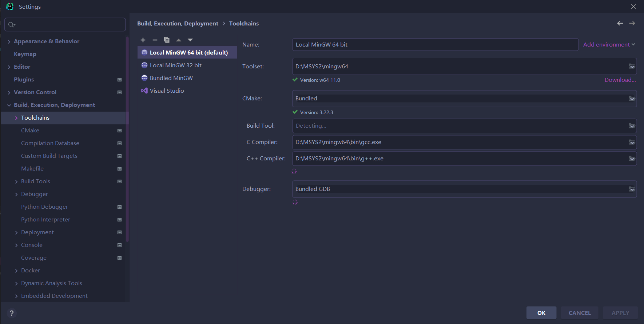Click the project-level icon beside Version Control
644x324 pixels.
pyautogui.click(x=119, y=92)
